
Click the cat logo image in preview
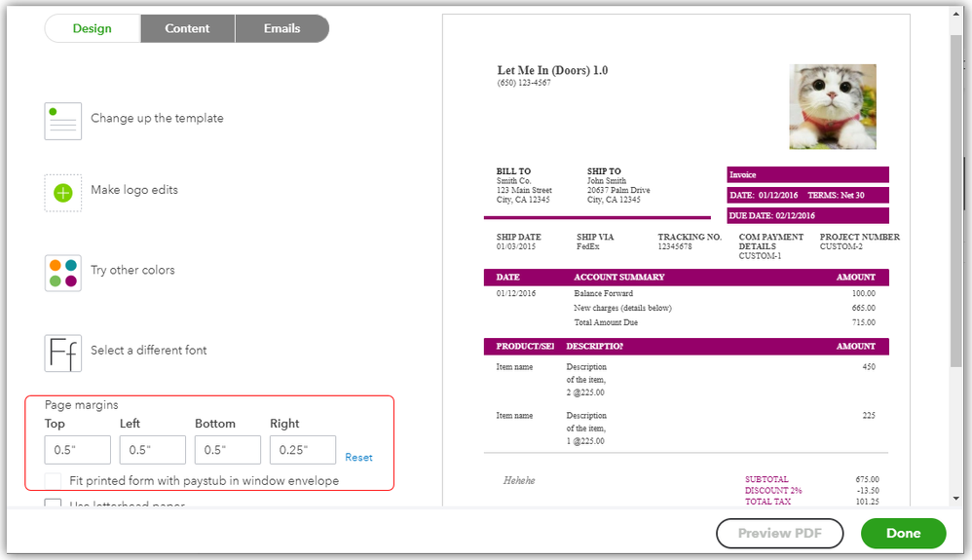(833, 107)
